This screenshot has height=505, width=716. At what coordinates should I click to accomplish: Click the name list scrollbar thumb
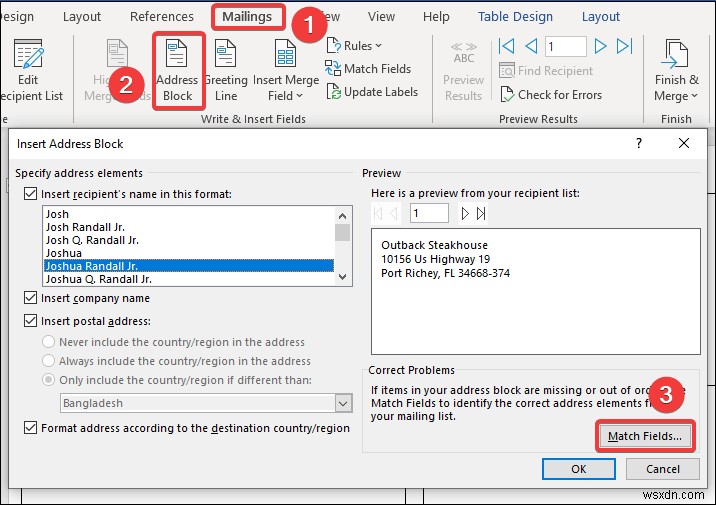[x=342, y=232]
